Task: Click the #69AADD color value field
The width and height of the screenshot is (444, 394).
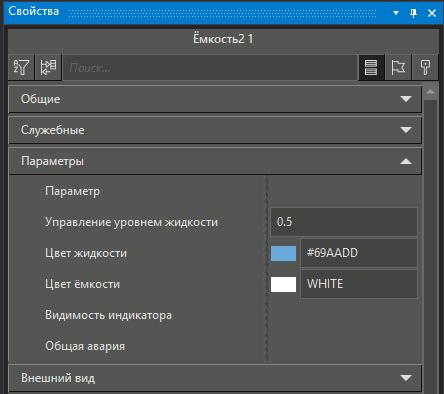Action: (x=359, y=253)
